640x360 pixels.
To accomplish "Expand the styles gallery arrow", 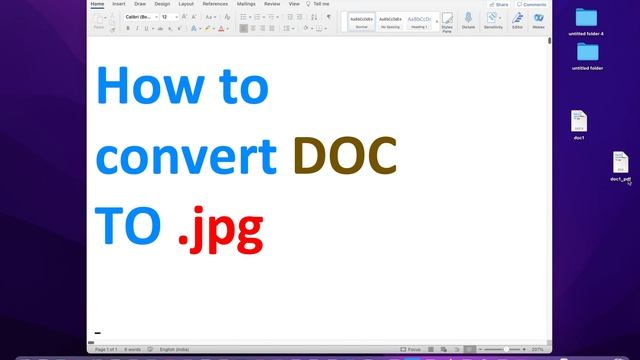I will (x=436, y=22).
